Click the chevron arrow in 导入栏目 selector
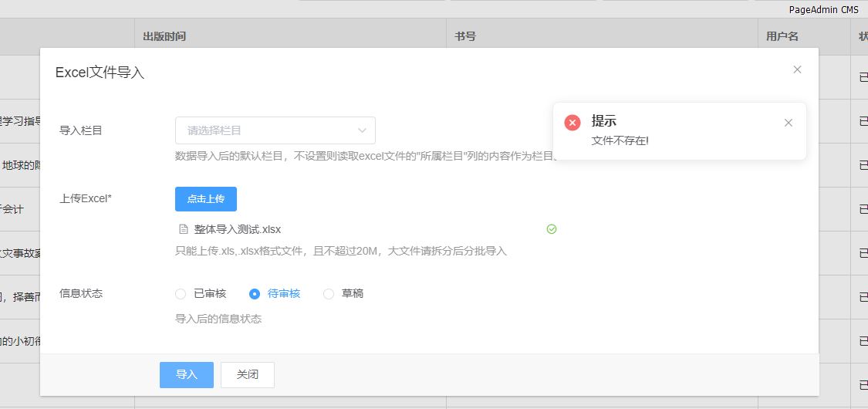 (362, 130)
